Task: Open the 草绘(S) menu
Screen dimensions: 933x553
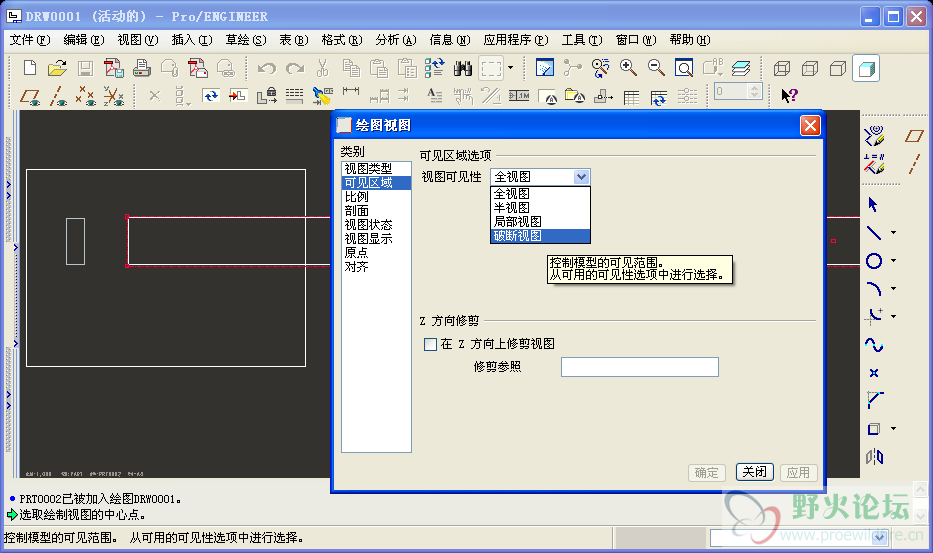Action: pyautogui.click(x=246, y=40)
